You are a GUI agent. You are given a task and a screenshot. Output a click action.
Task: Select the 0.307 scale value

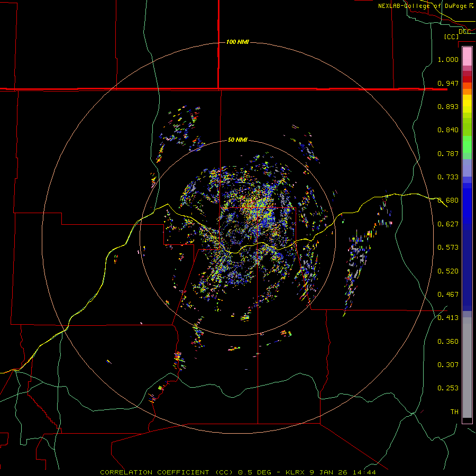[448, 364]
